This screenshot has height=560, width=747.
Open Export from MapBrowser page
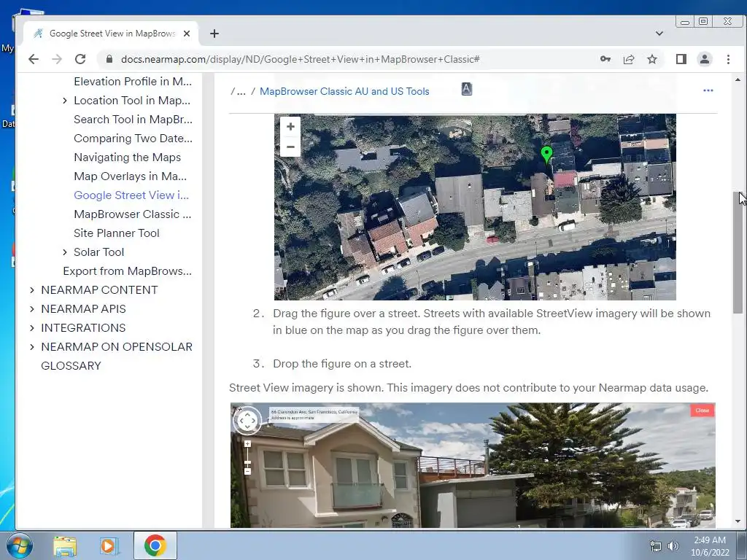[127, 271]
